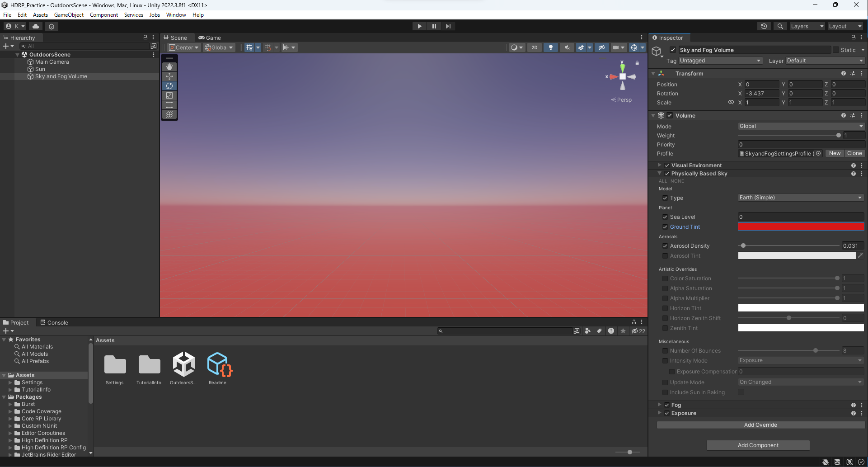Screen dimensions: 868x467
Task: Open the Layer dropdown Default
Action: (825, 61)
